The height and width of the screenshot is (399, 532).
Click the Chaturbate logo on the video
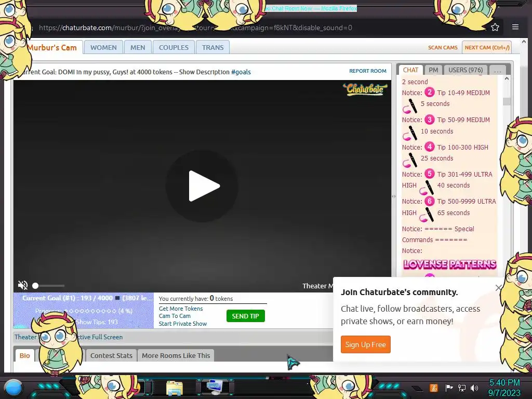[365, 89]
